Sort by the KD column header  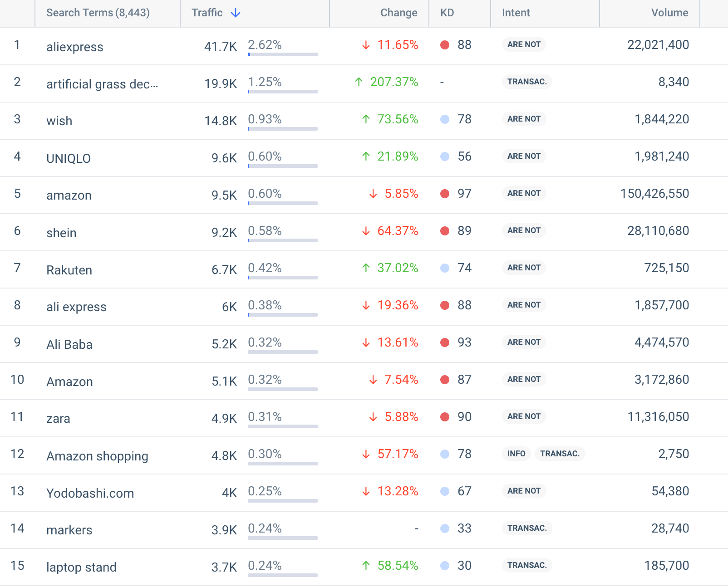(447, 13)
